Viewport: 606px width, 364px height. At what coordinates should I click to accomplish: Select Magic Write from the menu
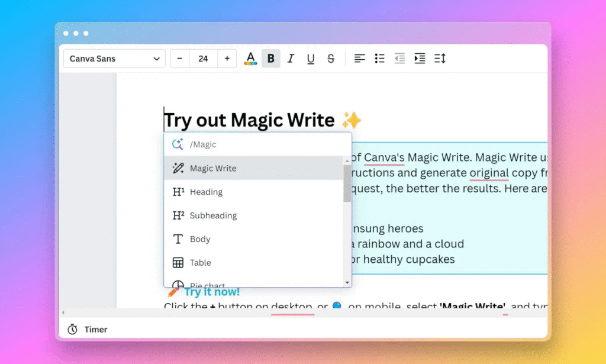pyautogui.click(x=213, y=169)
